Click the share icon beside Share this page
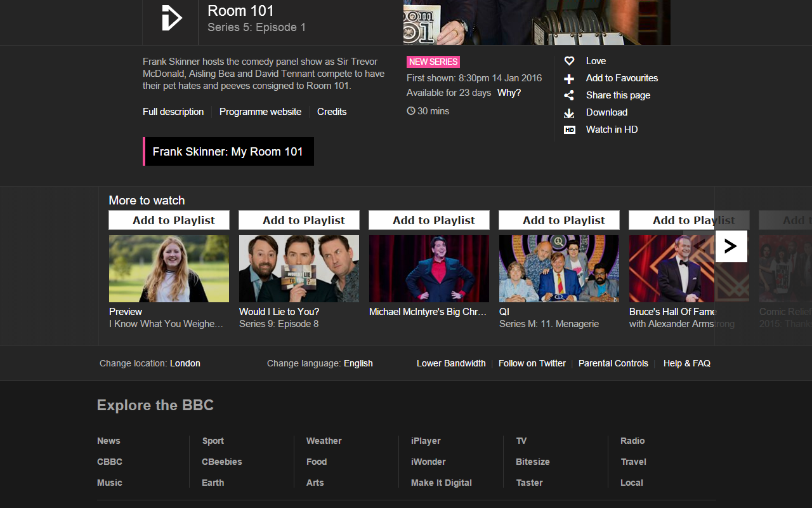 (569, 95)
